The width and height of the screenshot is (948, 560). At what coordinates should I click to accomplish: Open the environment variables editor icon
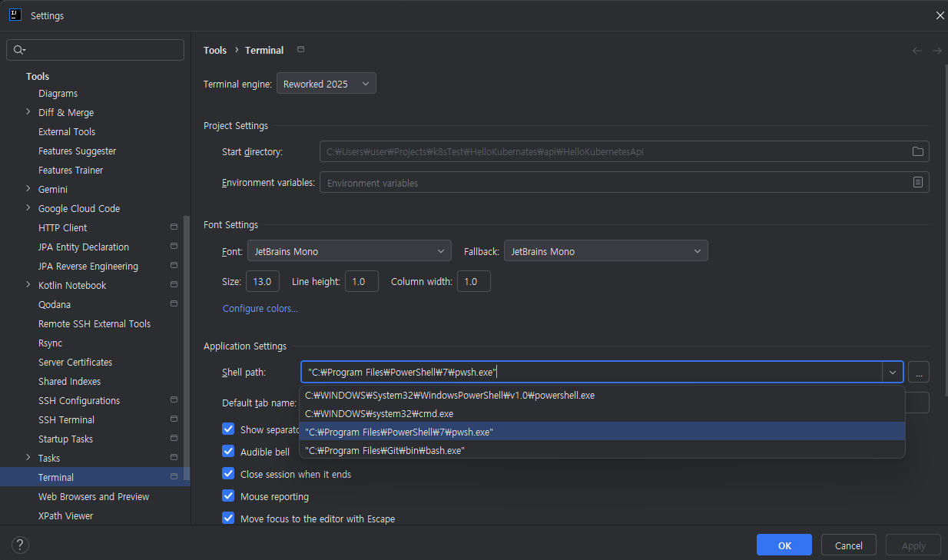pyautogui.click(x=917, y=183)
